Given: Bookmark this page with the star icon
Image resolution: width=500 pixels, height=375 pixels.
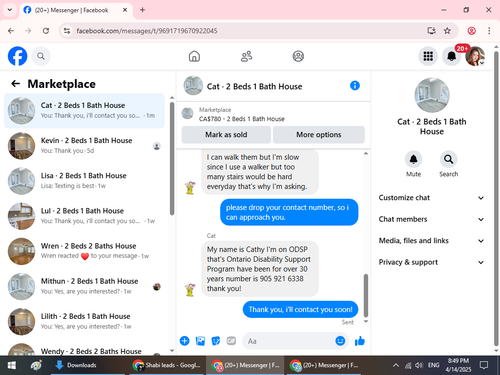Looking at the screenshot, I should [x=447, y=31].
